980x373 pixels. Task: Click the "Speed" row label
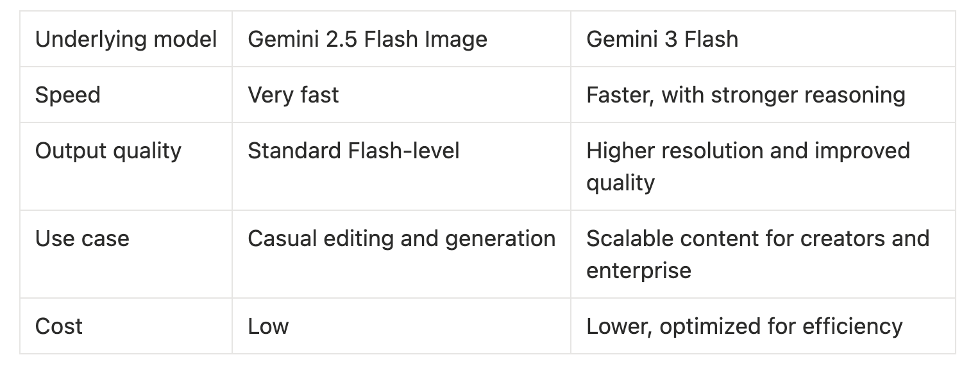(68, 95)
